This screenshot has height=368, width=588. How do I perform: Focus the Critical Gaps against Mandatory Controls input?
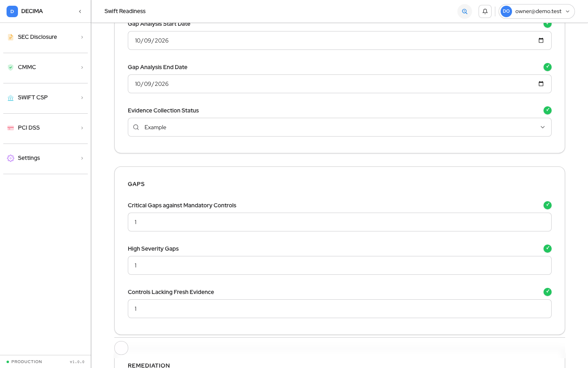point(340,222)
